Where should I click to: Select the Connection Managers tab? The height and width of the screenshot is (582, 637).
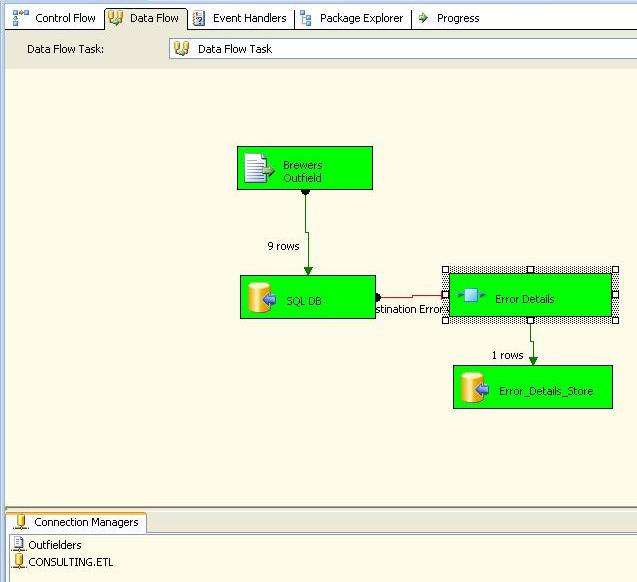(x=76, y=522)
